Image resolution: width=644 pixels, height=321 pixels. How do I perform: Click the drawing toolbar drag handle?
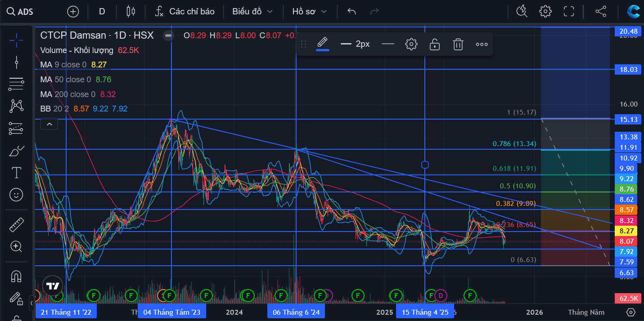tap(303, 44)
